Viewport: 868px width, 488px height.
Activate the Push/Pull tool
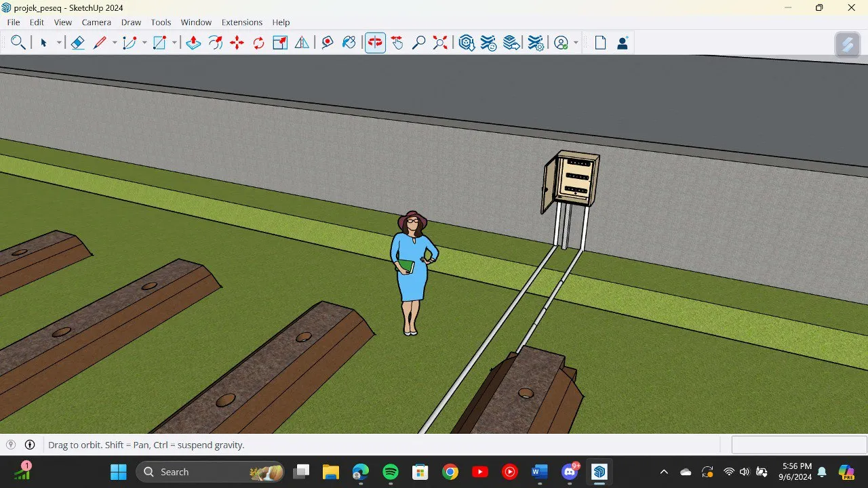193,43
